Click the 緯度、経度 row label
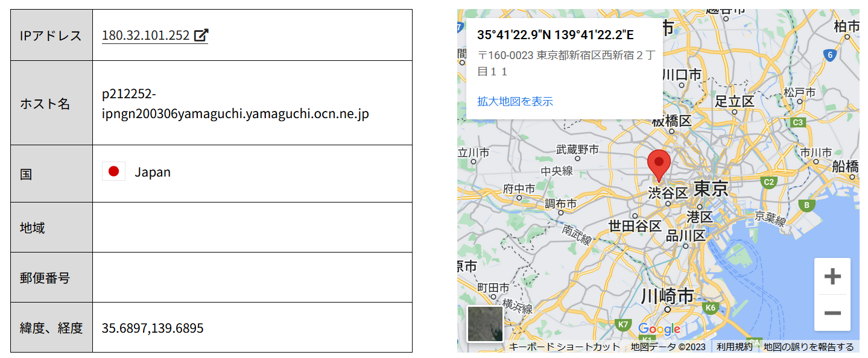This screenshot has height=358, width=868. [x=51, y=328]
